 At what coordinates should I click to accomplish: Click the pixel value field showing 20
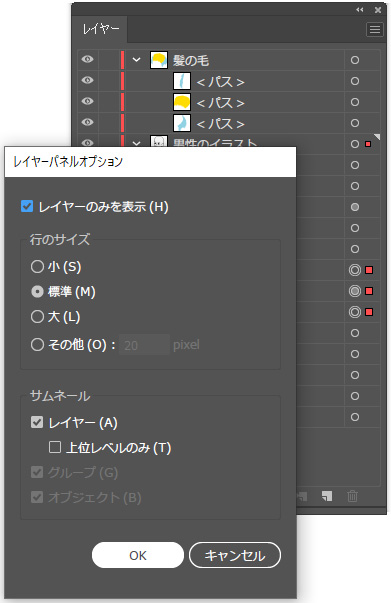pyautogui.click(x=144, y=345)
